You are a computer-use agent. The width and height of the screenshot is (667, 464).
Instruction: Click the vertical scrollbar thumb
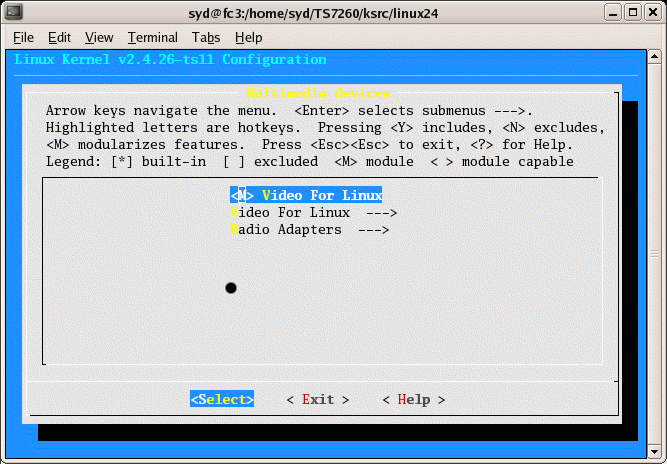coord(654,254)
